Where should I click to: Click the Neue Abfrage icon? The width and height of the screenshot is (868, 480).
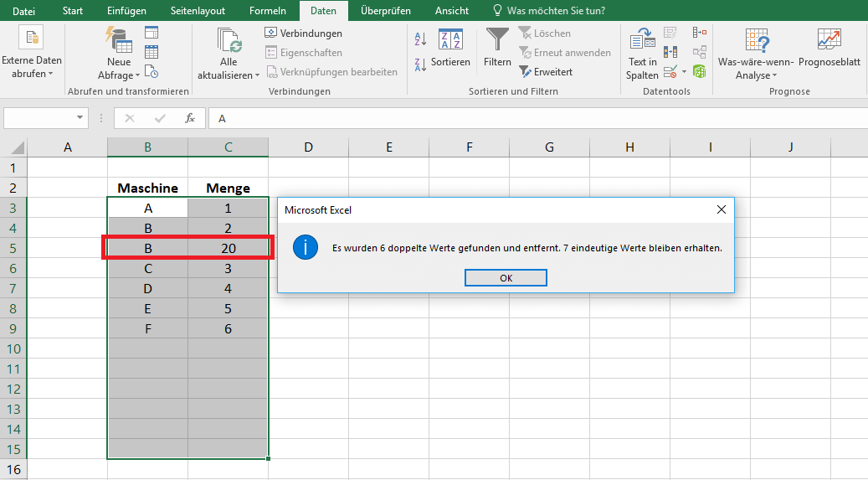coord(119,40)
